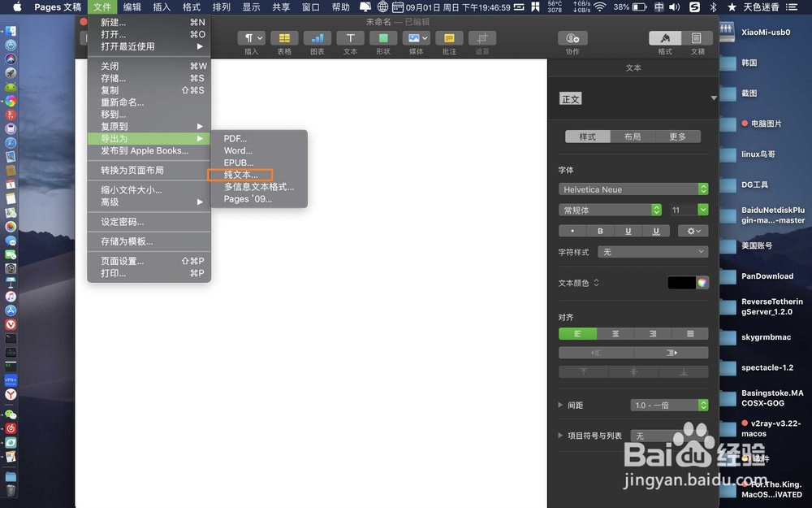Screen dimensions: 812x508
Task: Insert a shape using the 形状 icon
Action: (383, 37)
